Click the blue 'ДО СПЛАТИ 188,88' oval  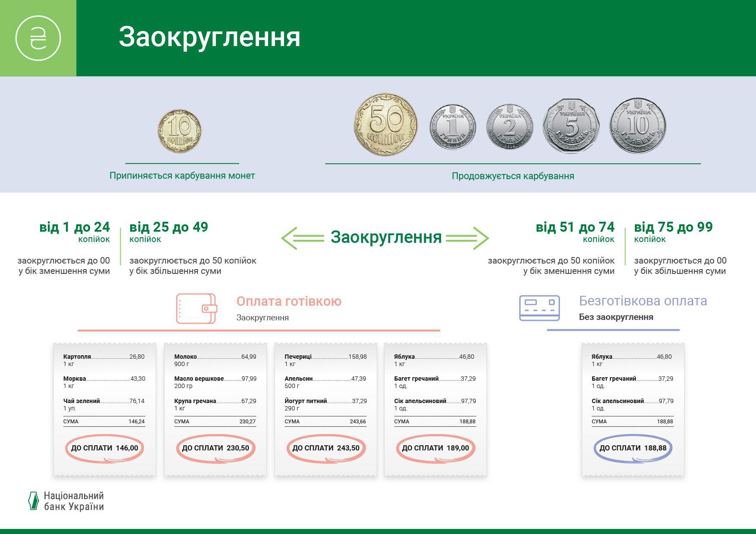[633, 448]
